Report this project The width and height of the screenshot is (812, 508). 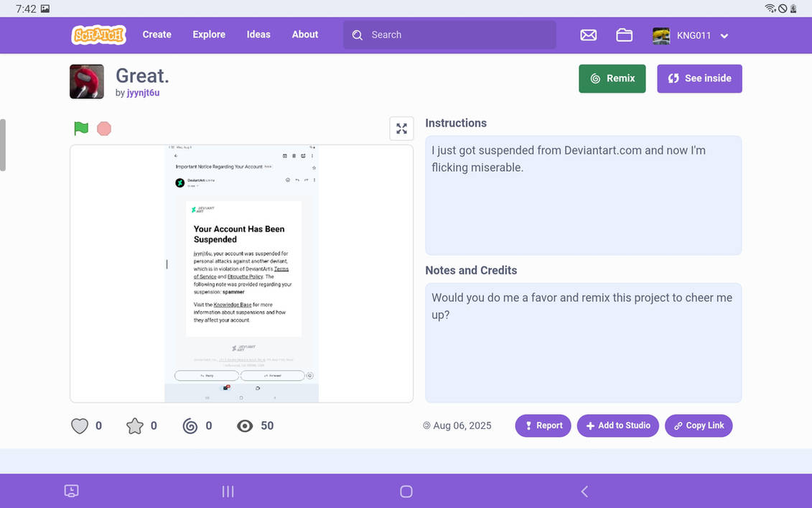pyautogui.click(x=543, y=425)
